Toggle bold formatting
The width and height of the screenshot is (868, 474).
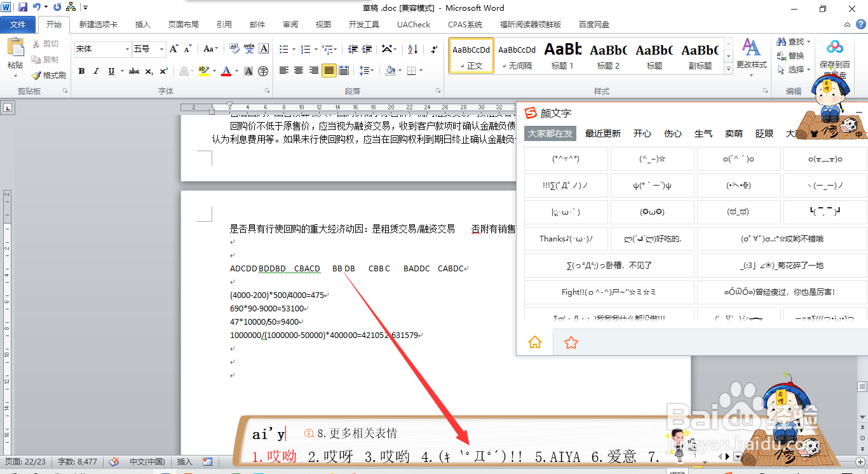pyautogui.click(x=81, y=71)
